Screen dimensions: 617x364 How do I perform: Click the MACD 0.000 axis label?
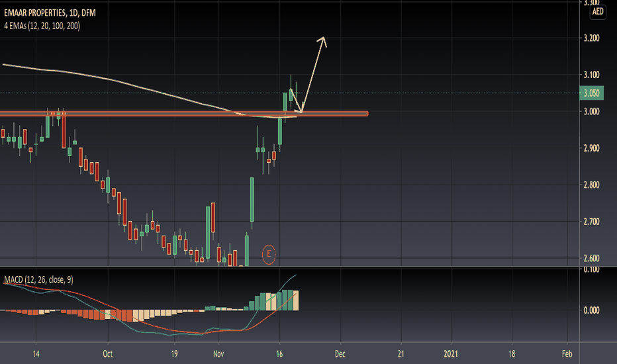(x=591, y=310)
